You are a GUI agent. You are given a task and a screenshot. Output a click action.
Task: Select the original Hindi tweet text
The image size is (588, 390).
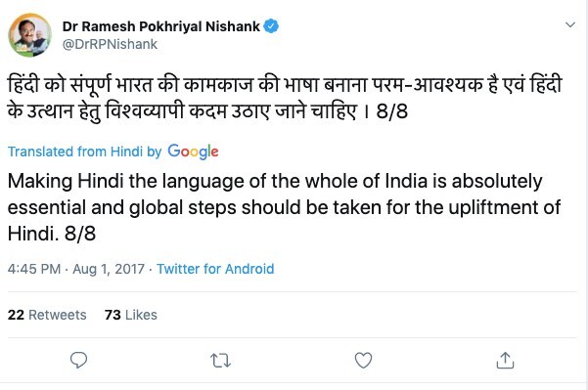pyautogui.click(x=285, y=98)
